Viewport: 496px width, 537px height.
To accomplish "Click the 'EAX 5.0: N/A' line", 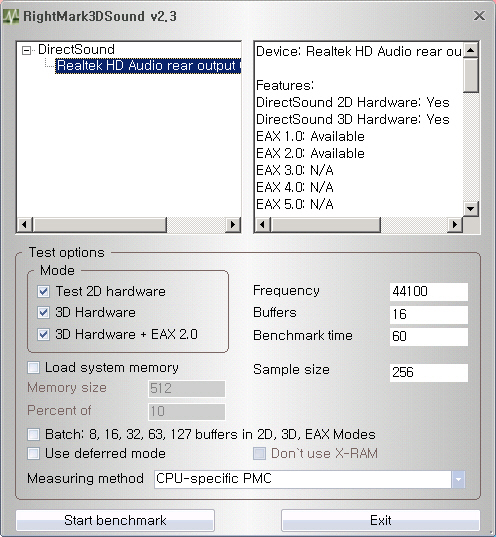I will click(295, 204).
